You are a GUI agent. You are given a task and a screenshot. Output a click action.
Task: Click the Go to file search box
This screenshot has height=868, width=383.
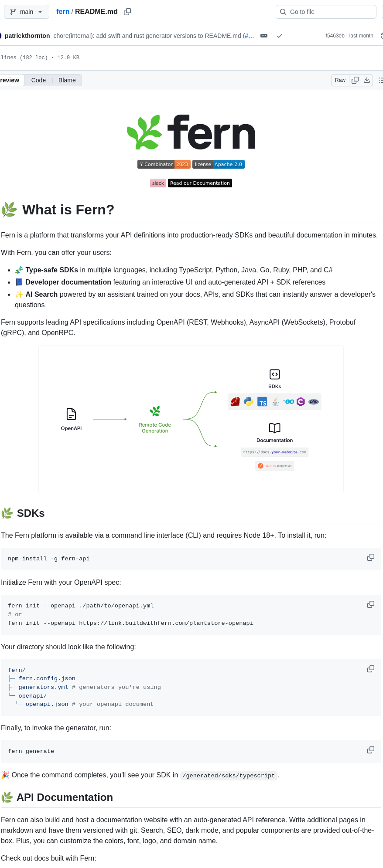point(326,12)
